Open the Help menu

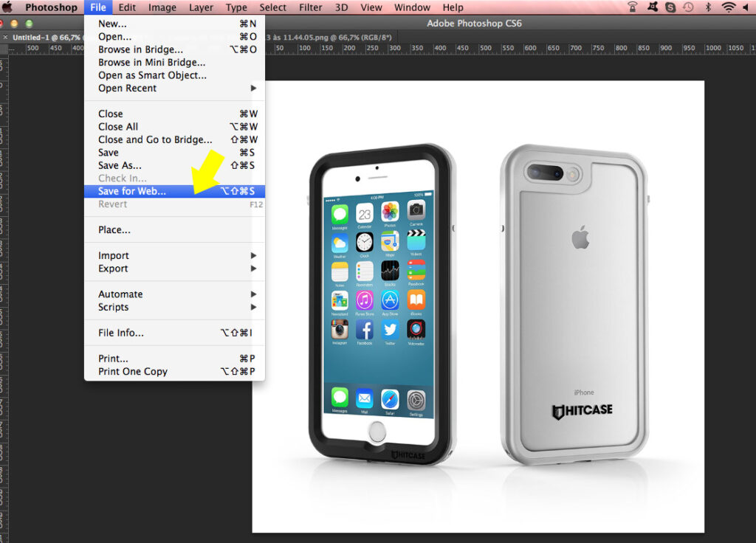453,7
